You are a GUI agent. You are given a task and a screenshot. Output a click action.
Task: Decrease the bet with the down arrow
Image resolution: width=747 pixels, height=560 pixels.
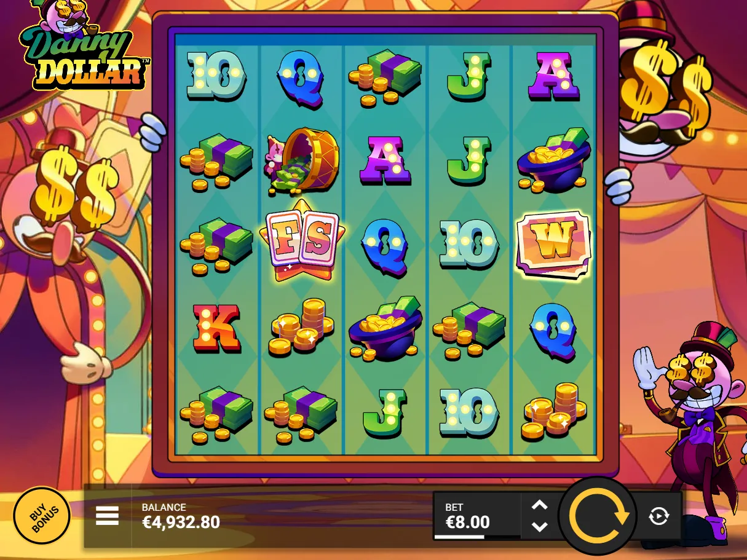click(539, 527)
